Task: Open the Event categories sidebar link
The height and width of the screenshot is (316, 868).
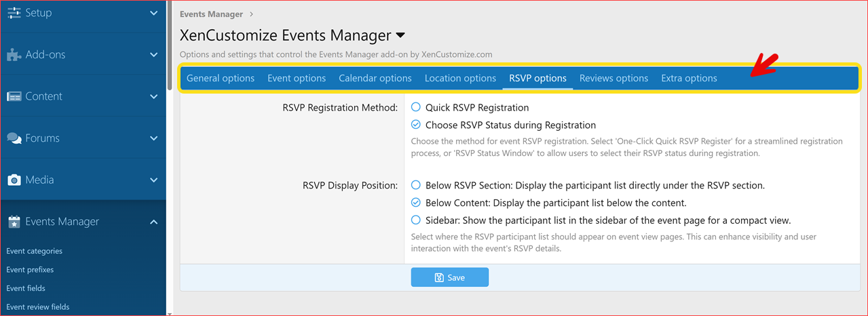Action: pos(34,251)
